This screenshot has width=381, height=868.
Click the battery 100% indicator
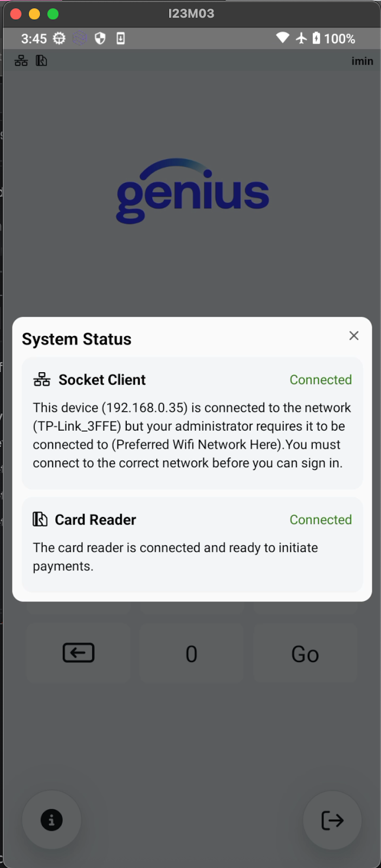click(333, 39)
